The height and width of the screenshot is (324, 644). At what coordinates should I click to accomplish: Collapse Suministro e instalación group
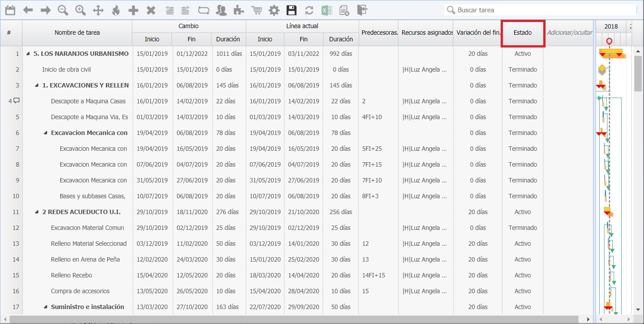(46, 307)
